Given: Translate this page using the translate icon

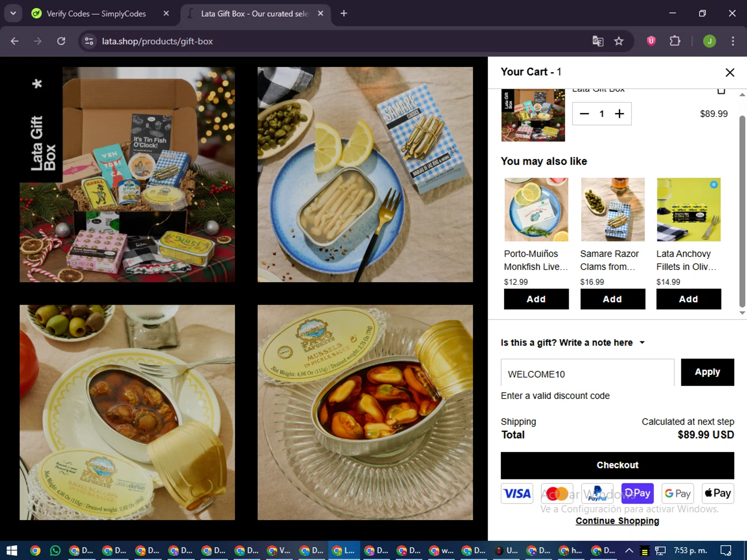Looking at the screenshot, I should pyautogui.click(x=598, y=41).
